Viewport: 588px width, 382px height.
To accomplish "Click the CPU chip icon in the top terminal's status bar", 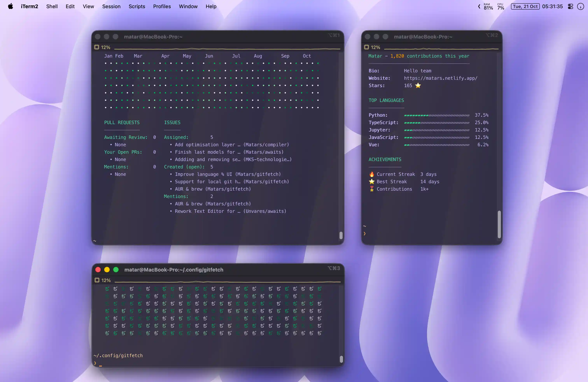I will (96, 47).
